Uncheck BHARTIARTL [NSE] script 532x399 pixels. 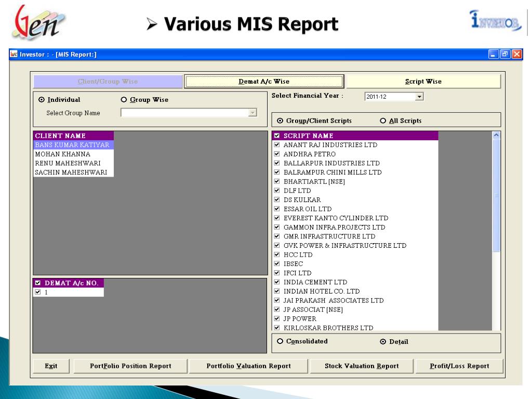pyautogui.click(x=277, y=181)
